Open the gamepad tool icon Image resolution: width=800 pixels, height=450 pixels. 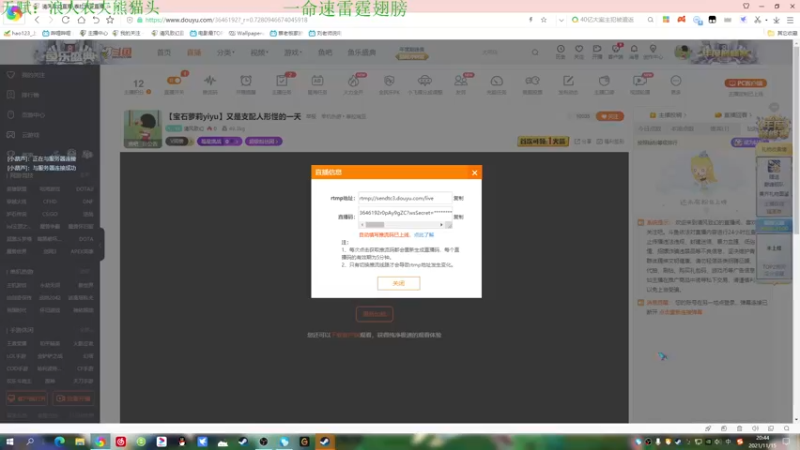click(x=532, y=81)
